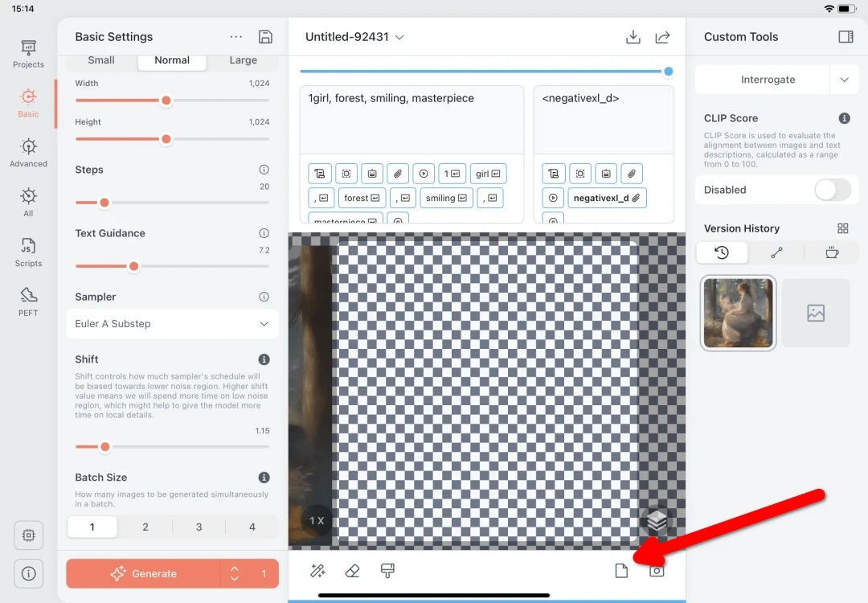Click the Width slider handle

tap(166, 100)
